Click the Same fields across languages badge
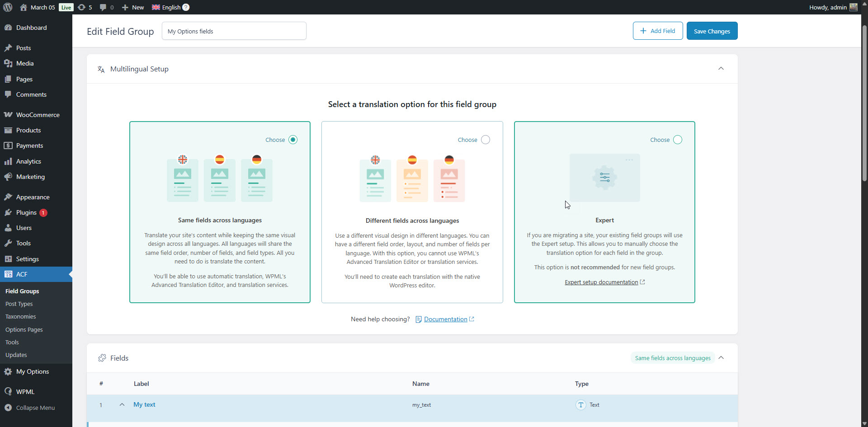The image size is (868, 427). (x=673, y=358)
